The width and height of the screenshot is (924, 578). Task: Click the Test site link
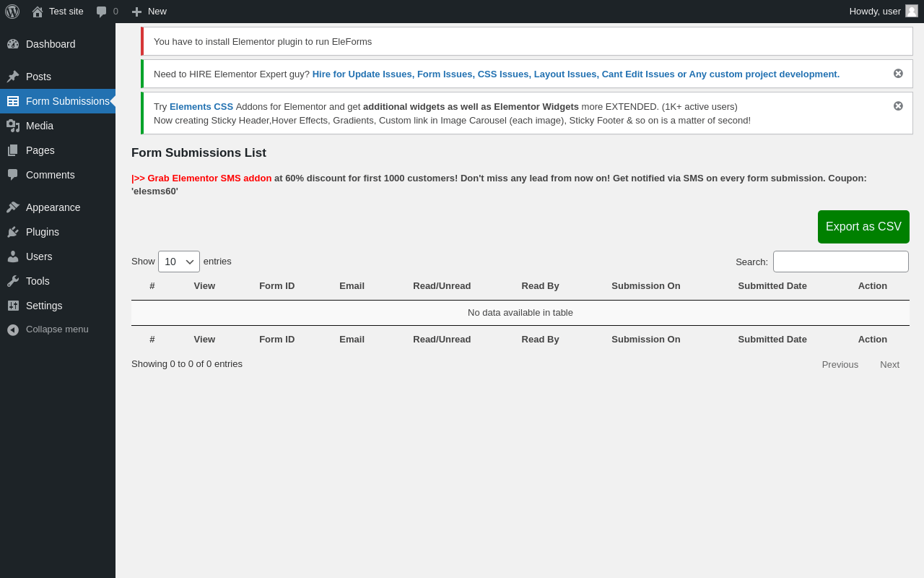(x=58, y=12)
